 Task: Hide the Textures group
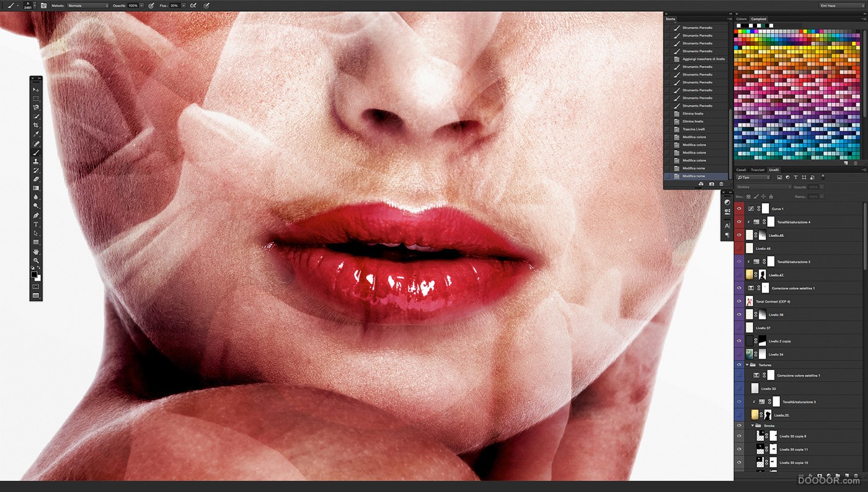(738, 365)
